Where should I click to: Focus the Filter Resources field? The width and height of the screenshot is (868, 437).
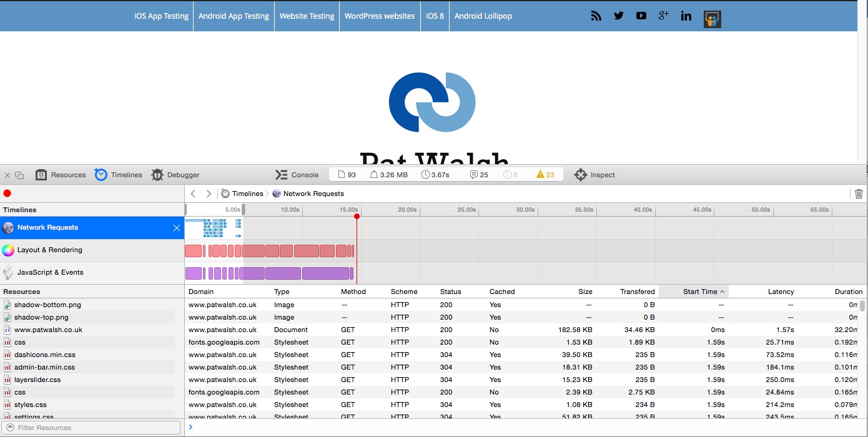coord(92,428)
